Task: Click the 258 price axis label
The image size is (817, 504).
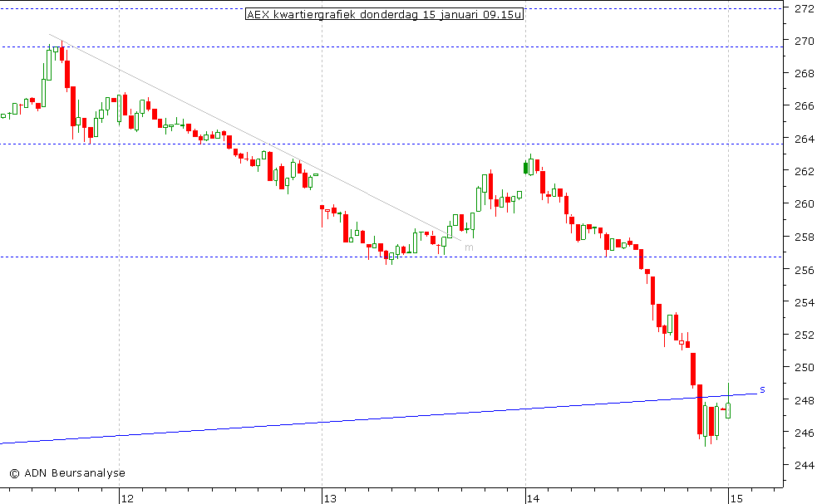Action: [x=804, y=237]
